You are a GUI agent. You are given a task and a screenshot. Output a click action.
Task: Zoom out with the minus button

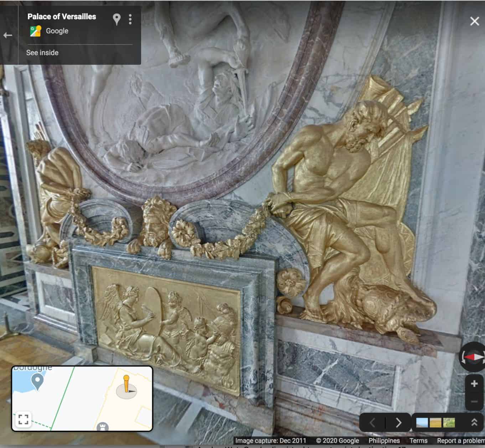[474, 402]
